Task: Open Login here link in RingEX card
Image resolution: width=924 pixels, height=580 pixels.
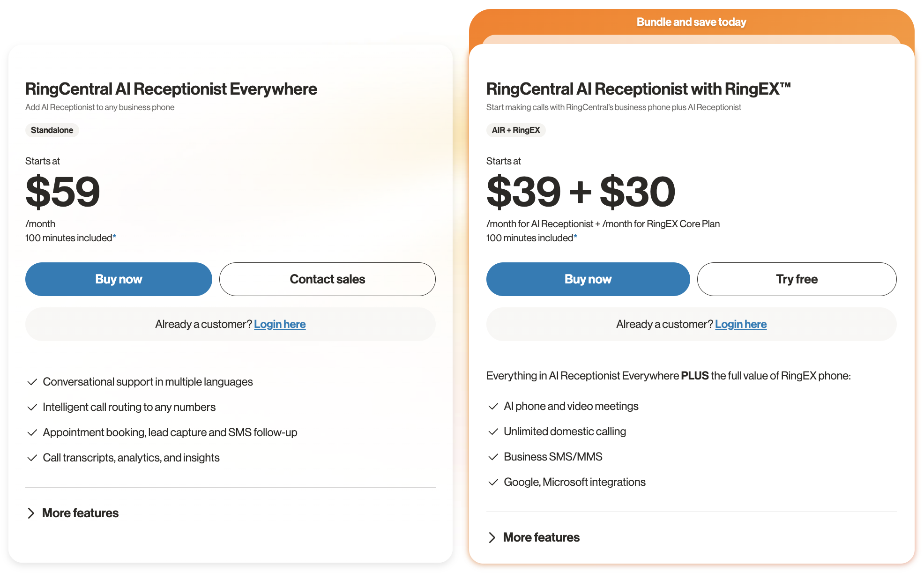Action: [x=741, y=324]
